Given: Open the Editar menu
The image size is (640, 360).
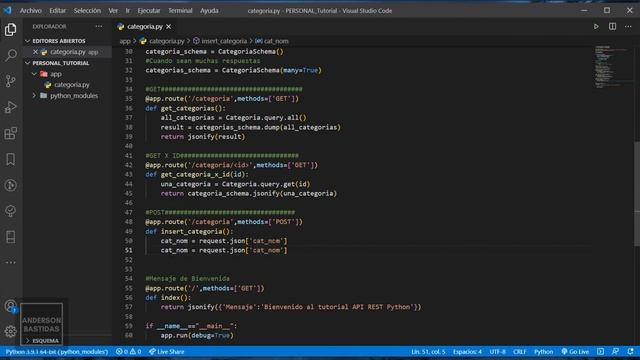Looking at the screenshot, I should (x=58, y=11).
